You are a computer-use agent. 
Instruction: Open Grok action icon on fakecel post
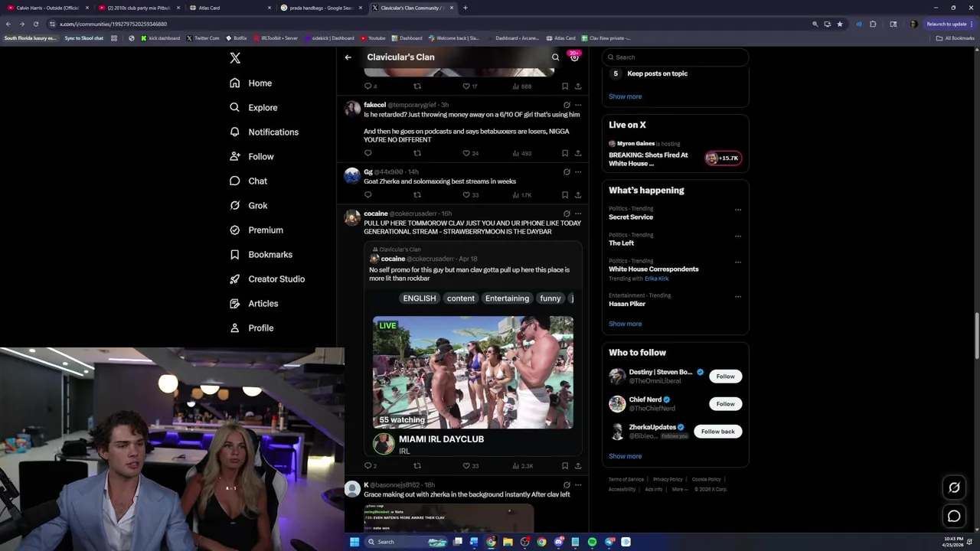567,105
